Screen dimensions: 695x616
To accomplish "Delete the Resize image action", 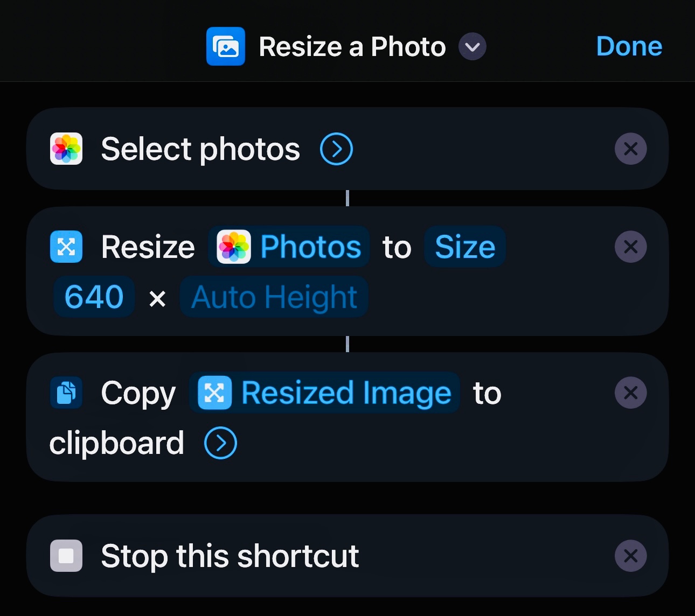I will (x=631, y=247).
